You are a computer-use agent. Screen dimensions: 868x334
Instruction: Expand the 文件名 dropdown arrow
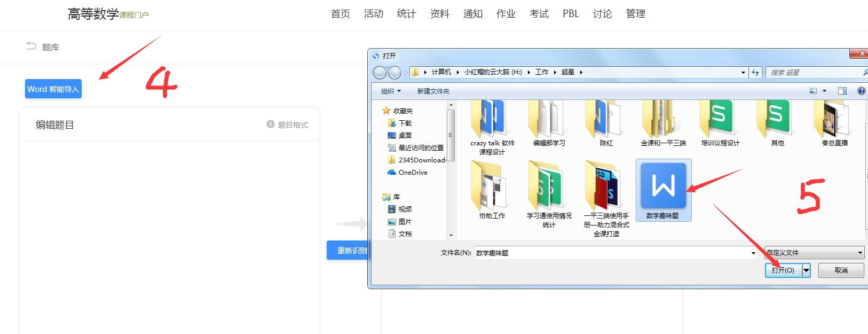(x=753, y=253)
